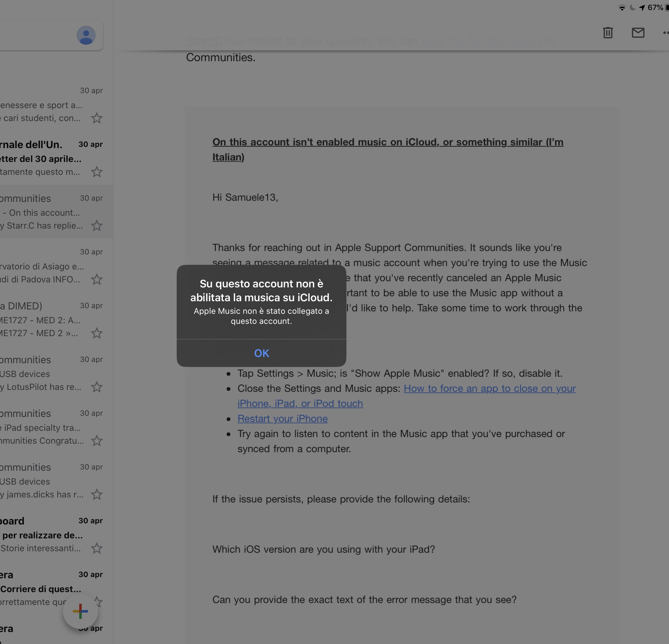669x644 pixels.
Task: Star the LotusPilot USB devices email
Action: pos(97,387)
